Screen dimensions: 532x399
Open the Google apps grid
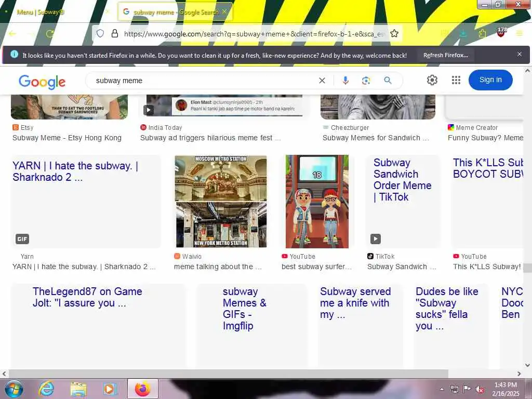pos(456,80)
